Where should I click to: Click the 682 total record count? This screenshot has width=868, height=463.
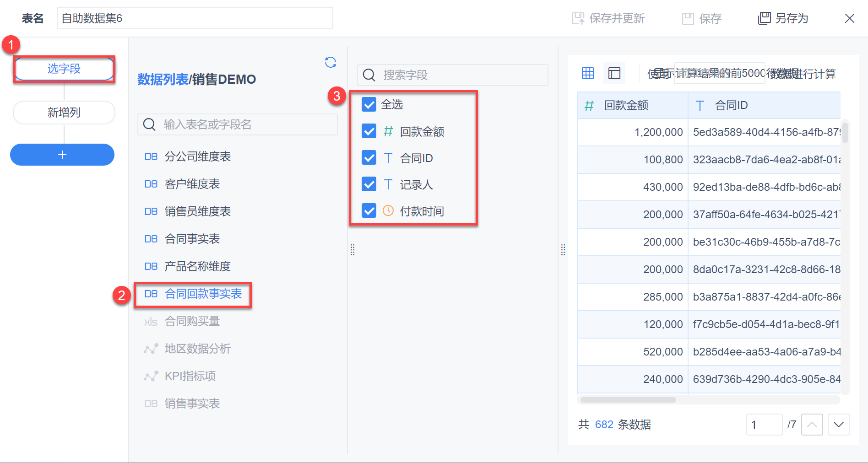(604, 425)
